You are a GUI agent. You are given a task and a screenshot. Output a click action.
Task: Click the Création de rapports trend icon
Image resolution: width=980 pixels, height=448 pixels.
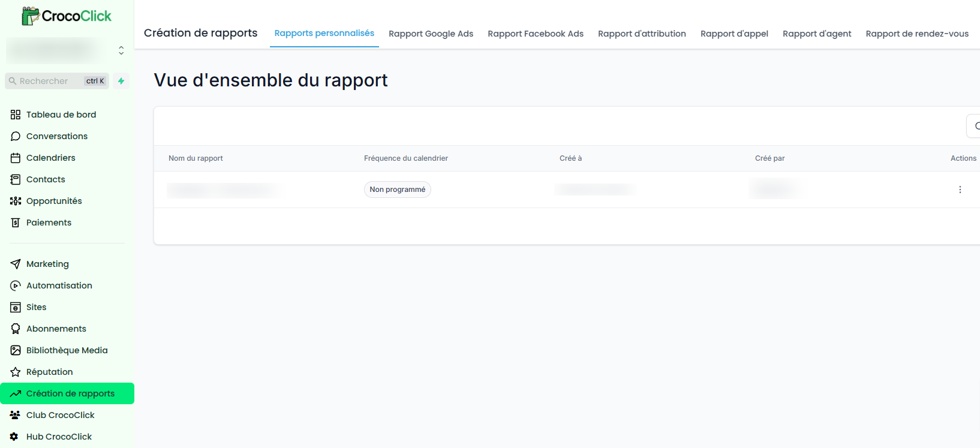(16, 393)
